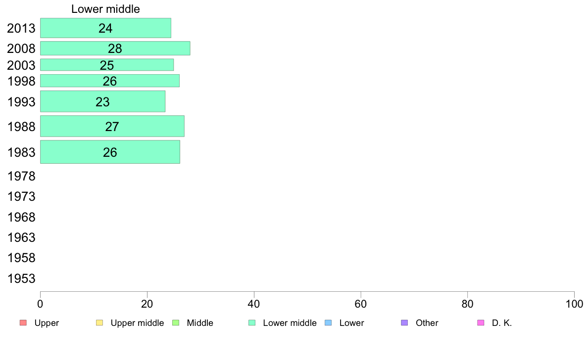Click the Upper middle yellow legend swatch

click(99, 323)
